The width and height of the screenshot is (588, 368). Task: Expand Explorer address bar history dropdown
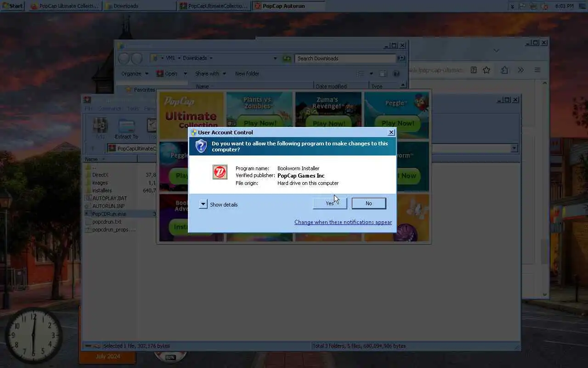point(275,58)
